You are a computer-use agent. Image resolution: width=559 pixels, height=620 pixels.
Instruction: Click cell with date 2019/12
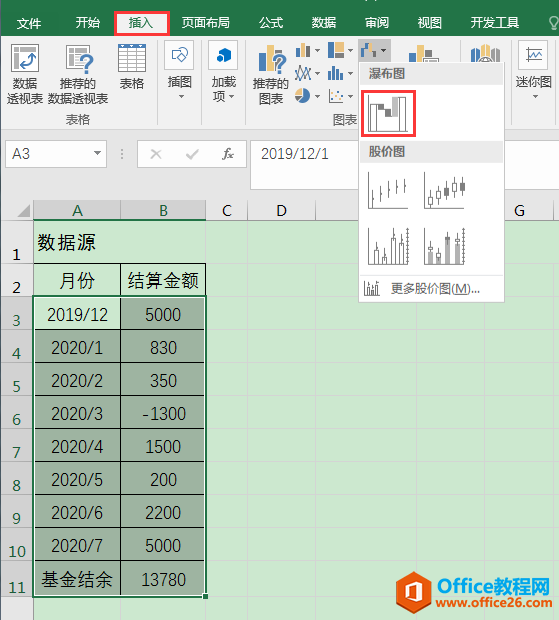(x=77, y=314)
